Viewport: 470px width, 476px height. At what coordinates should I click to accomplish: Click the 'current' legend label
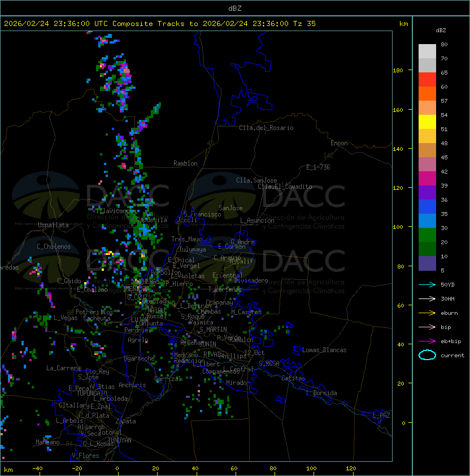[x=452, y=356]
